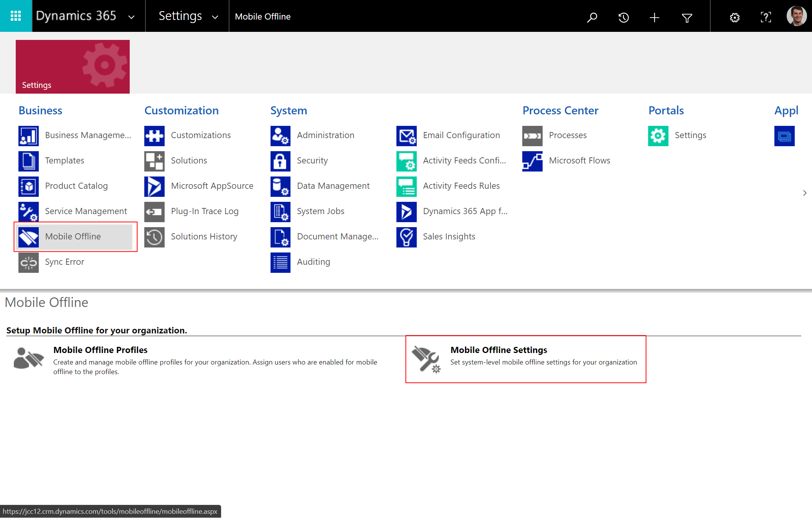Expand the Dynamics 365 app switcher

(131, 17)
